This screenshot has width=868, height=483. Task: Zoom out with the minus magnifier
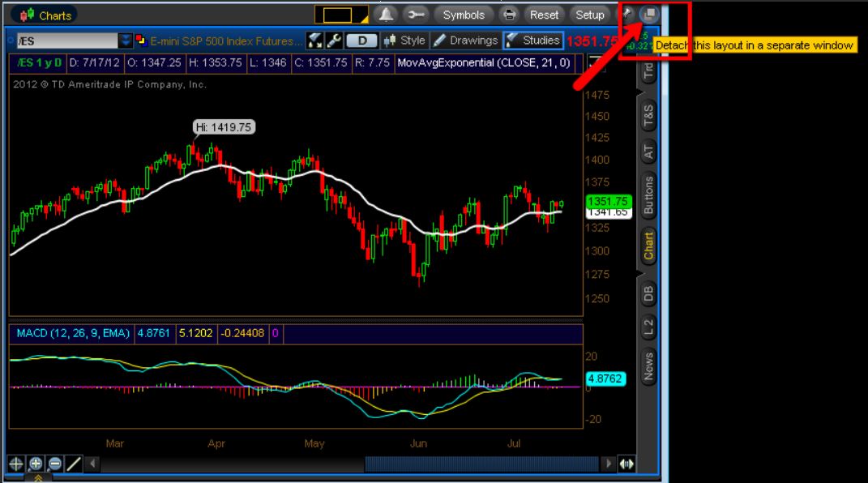(x=55, y=464)
